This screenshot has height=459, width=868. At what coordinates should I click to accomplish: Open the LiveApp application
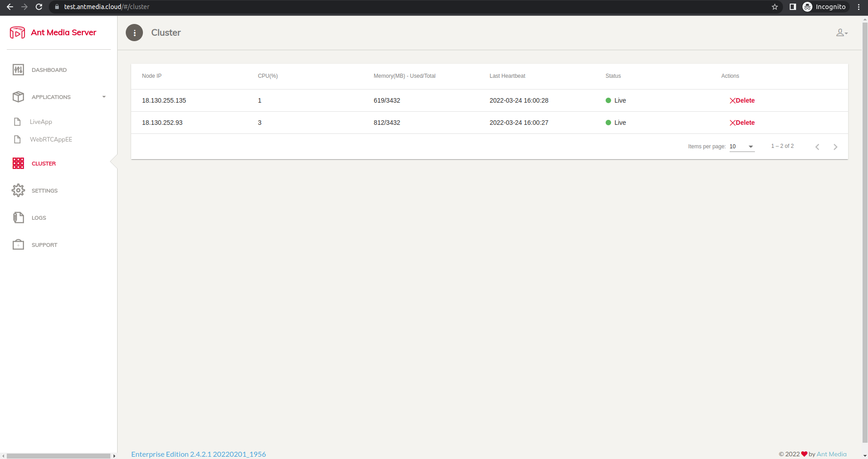tap(41, 122)
